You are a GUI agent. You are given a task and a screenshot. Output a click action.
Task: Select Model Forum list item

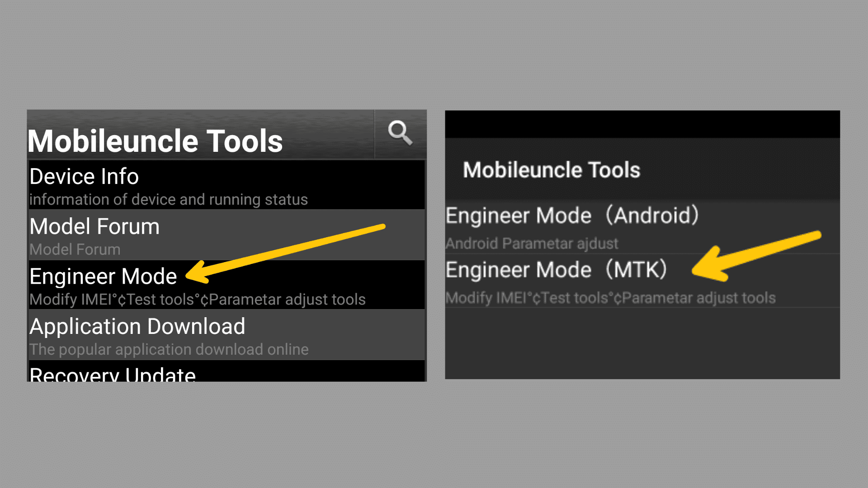pos(94,226)
